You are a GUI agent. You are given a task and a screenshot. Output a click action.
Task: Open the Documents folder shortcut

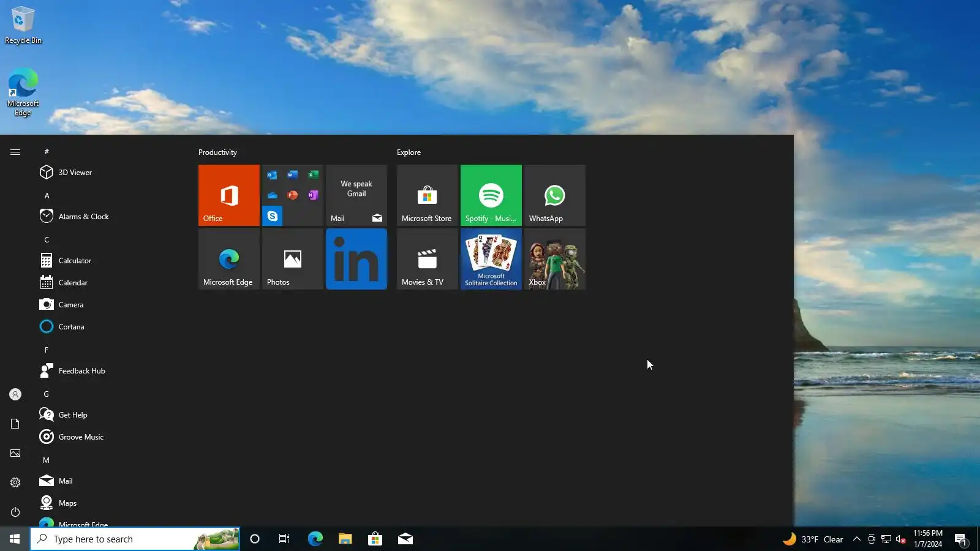15,424
